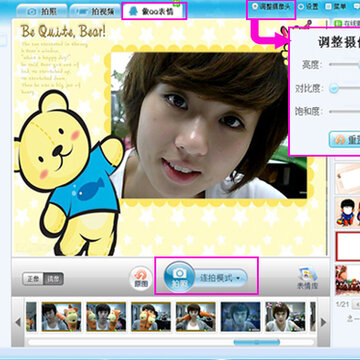
Task: Select thumbnail with orange plush on right side
Action: click(61, 317)
